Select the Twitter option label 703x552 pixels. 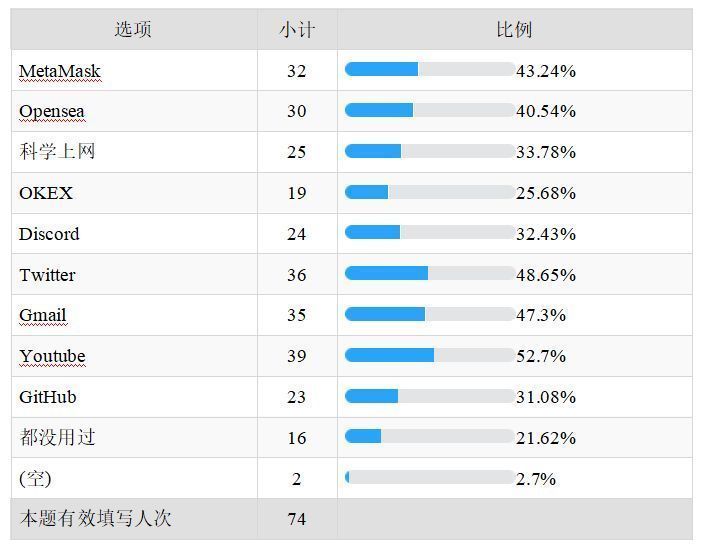47,275
